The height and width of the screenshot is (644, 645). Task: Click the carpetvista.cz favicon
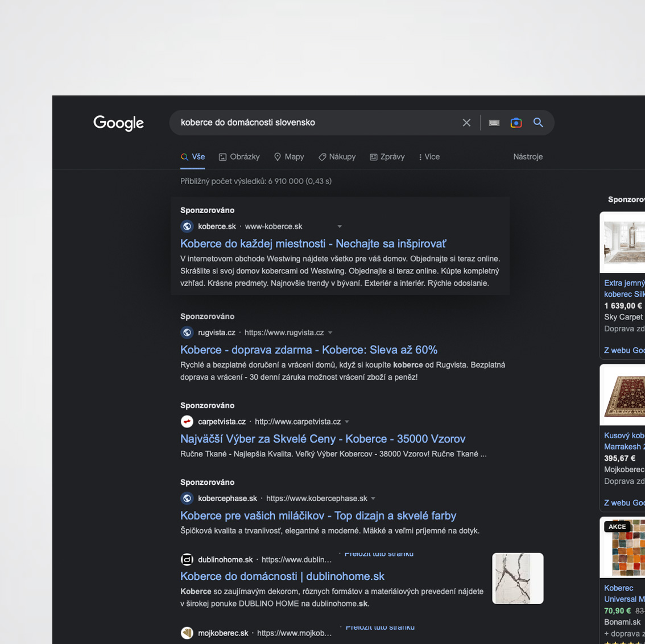(187, 422)
